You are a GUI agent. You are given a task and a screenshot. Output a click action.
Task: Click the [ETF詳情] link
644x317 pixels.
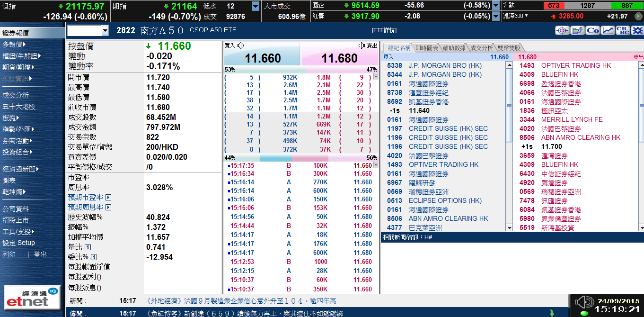pyautogui.click(x=384, y=30)
